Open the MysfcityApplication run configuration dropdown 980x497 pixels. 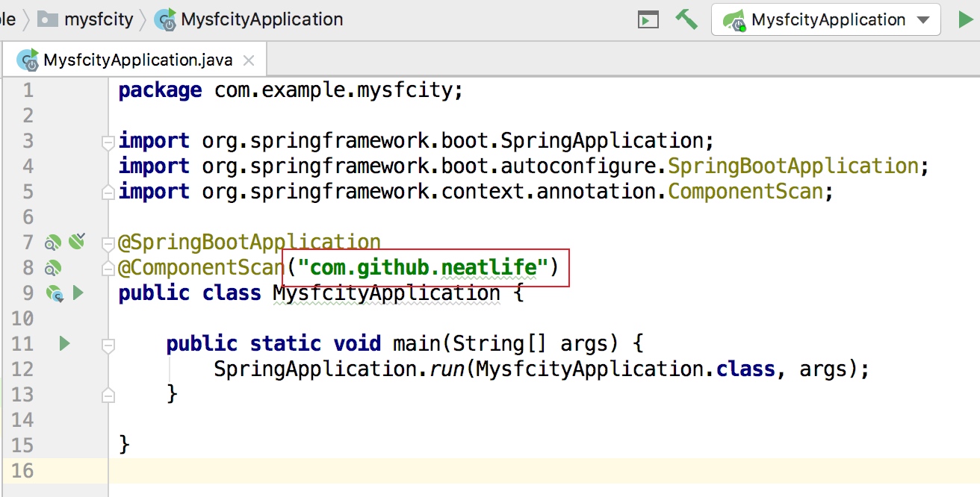[825, 20]
